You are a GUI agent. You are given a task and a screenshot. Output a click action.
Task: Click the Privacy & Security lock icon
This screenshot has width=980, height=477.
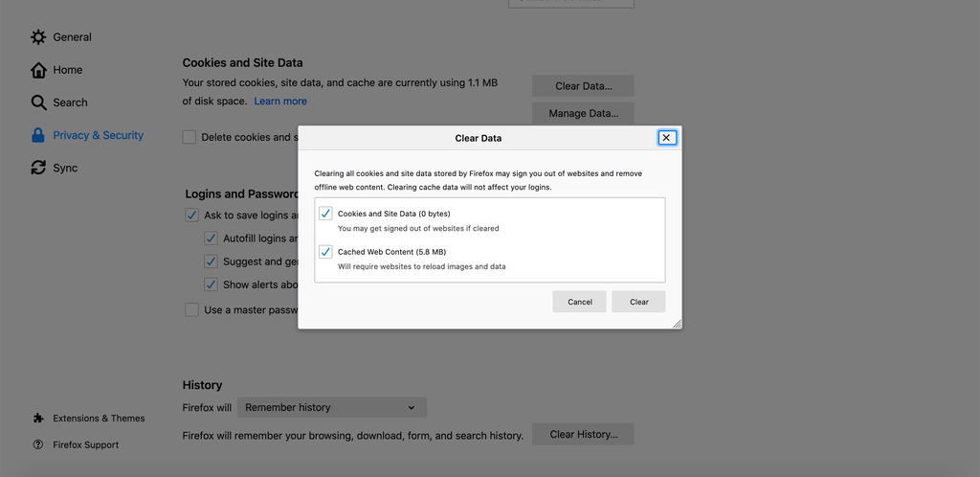pos(38,135)
